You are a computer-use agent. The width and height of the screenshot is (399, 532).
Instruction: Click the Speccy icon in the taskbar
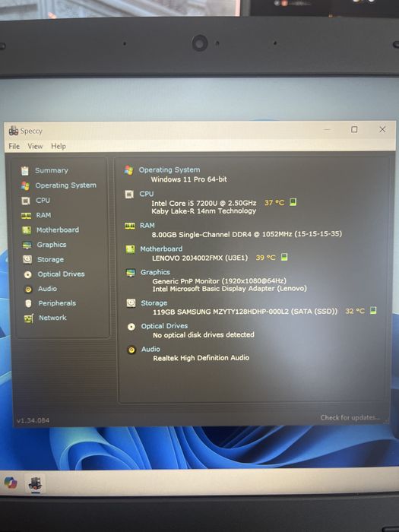tap(35, 483)
